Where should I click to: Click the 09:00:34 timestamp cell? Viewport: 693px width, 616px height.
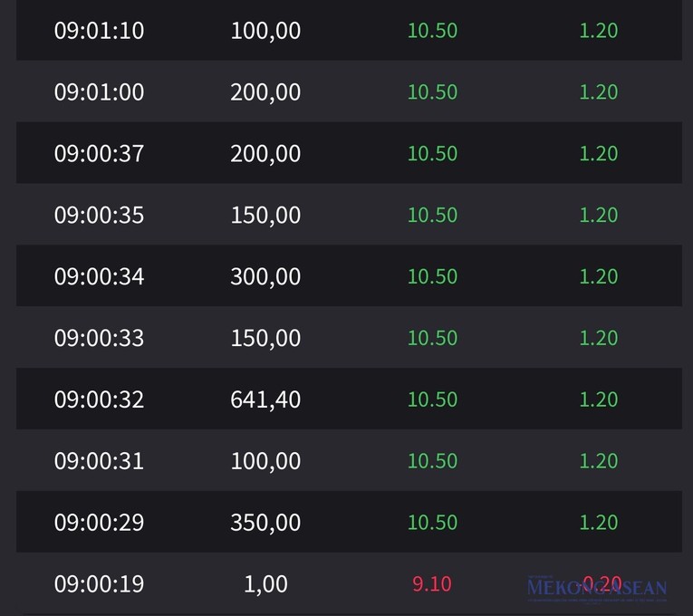(99, 276)
